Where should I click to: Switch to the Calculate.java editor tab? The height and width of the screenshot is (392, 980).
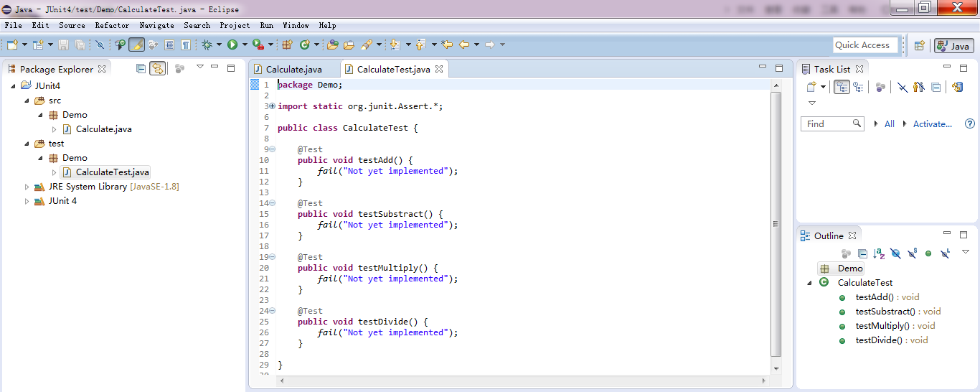point(294,69)
